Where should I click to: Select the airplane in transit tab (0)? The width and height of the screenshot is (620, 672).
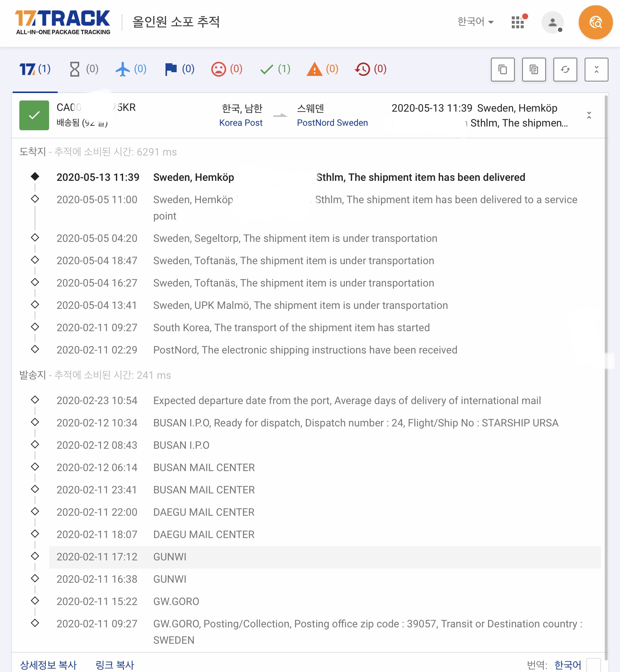pyautogui.click(x=131, y=69)
